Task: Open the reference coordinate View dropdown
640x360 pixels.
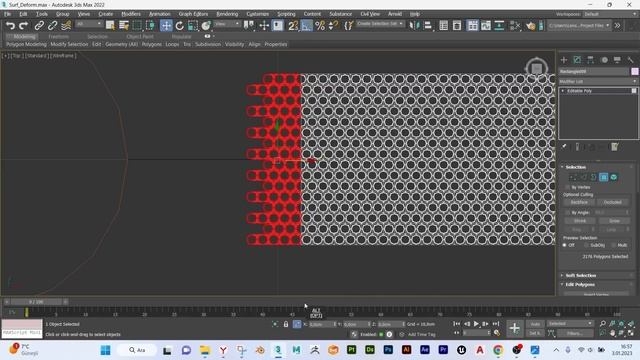Action: (x=227, y=24)
